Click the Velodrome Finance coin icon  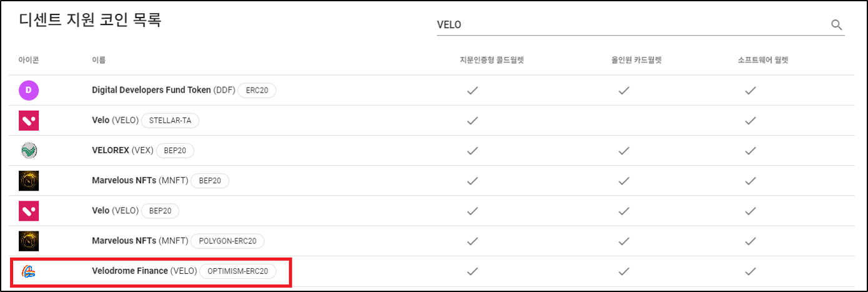pos(29,271)
